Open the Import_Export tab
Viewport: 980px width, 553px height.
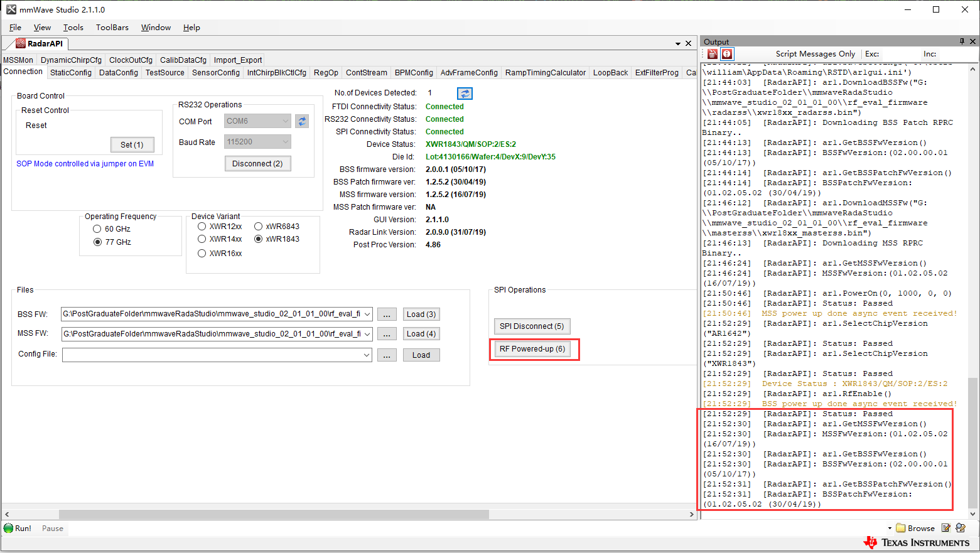[238, 60]
